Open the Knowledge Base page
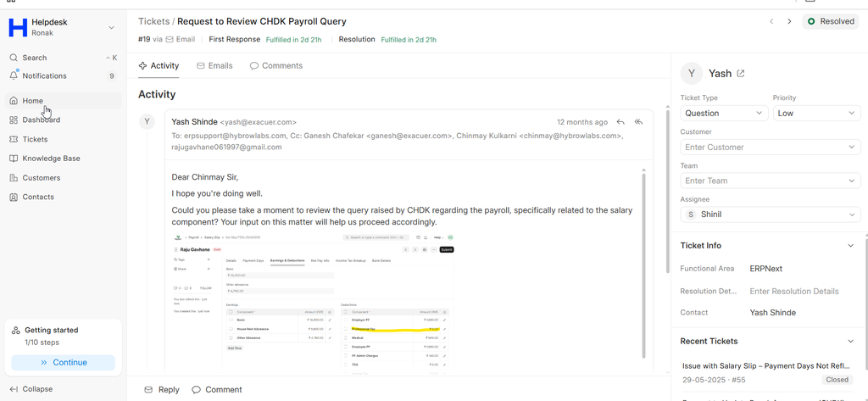 (x=63, y=159)
